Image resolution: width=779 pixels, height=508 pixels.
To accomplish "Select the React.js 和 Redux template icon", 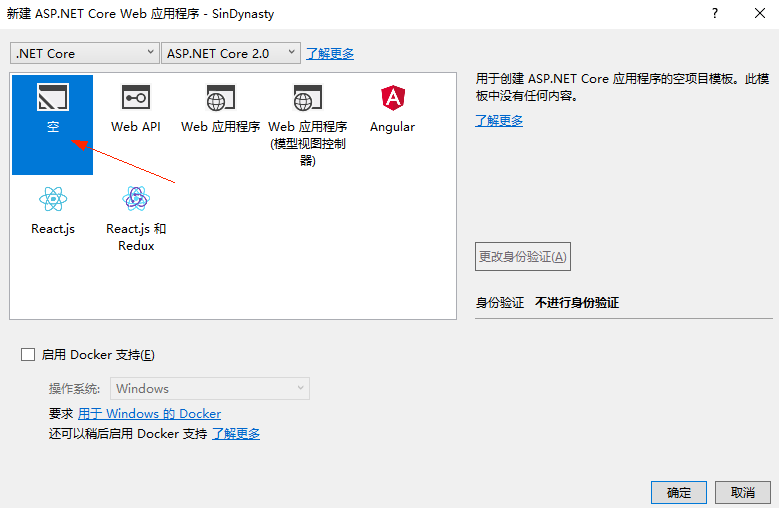I will click(136, 199).
